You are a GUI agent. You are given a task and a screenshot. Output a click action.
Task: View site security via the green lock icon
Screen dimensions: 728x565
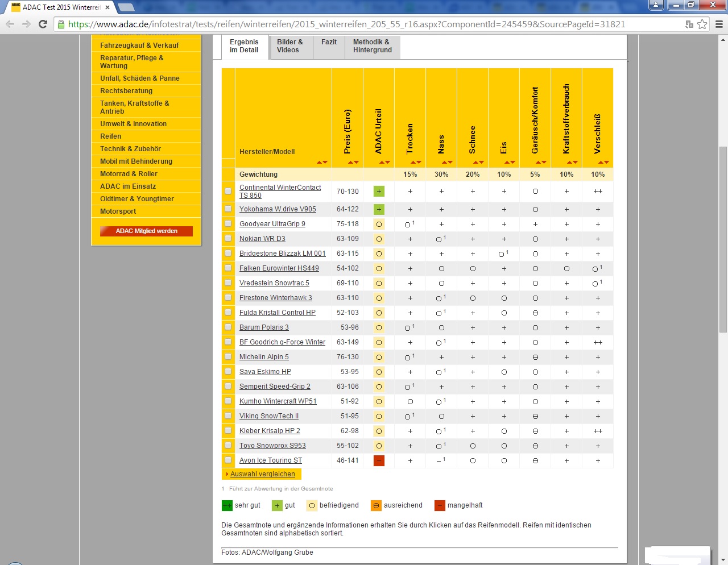click(x=61, y=24)
